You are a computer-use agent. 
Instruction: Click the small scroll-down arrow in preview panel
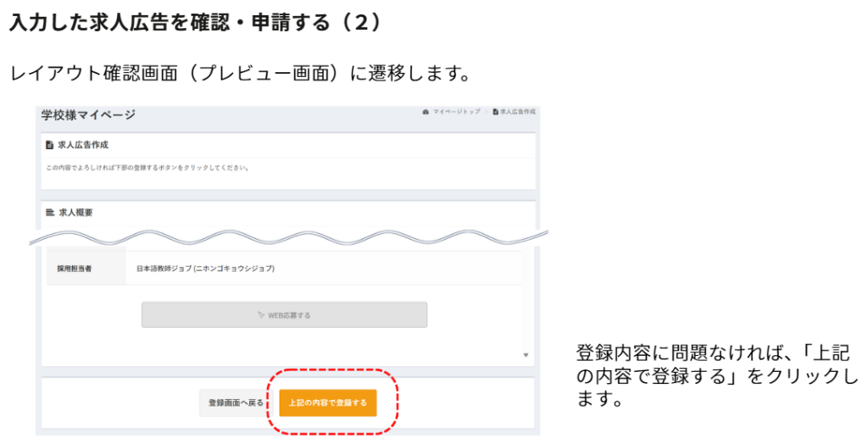click(x=526, y=355)
